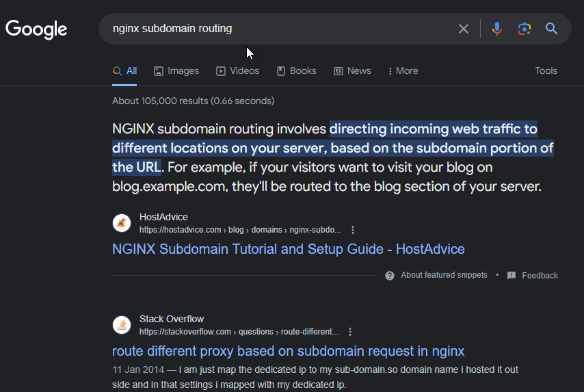This screenshot has width=584, height=392.
Task: Switch to the Videos tab
Action: 237,70
